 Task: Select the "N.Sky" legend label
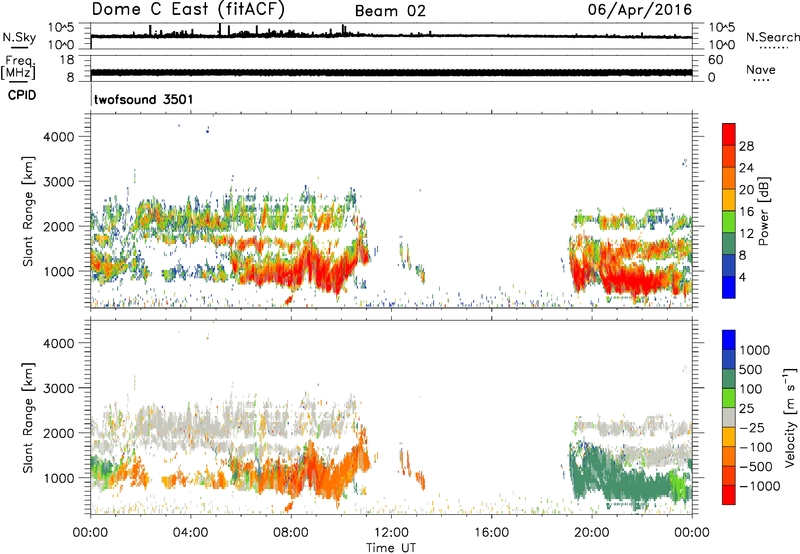(19, 37)
